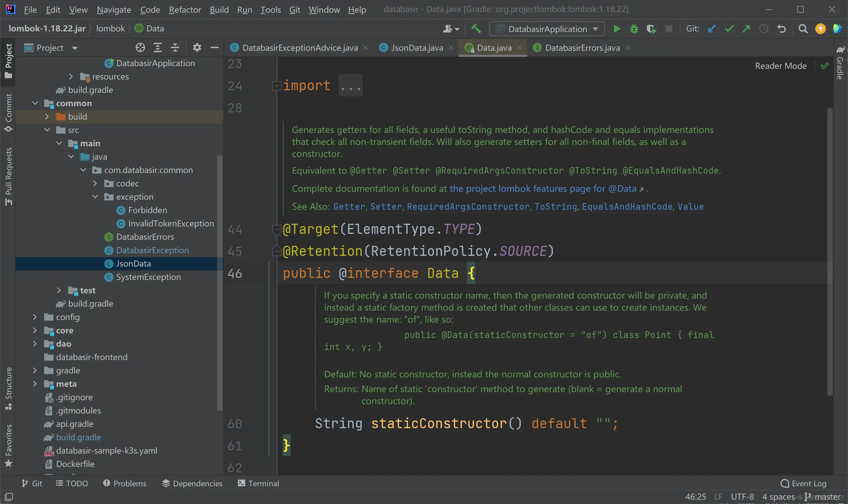Click the Git push arrow icon
Image resolution: width=848 pixels, height=504 pixels.
pyautogui.click(x=746, y=29)
